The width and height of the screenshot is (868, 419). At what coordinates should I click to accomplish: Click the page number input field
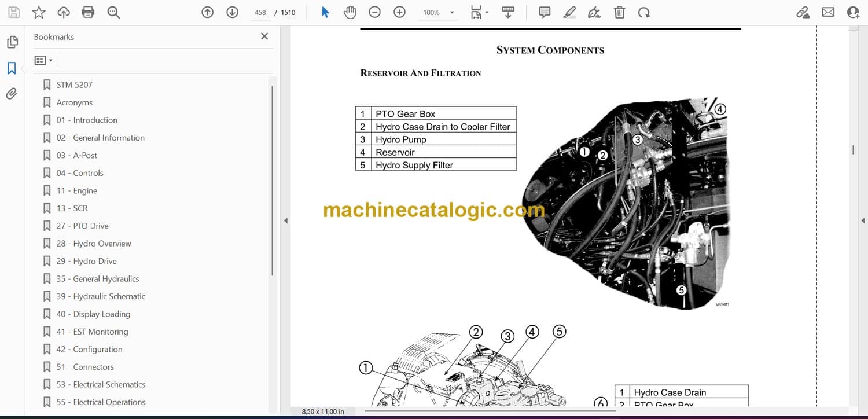click(260, 12)
